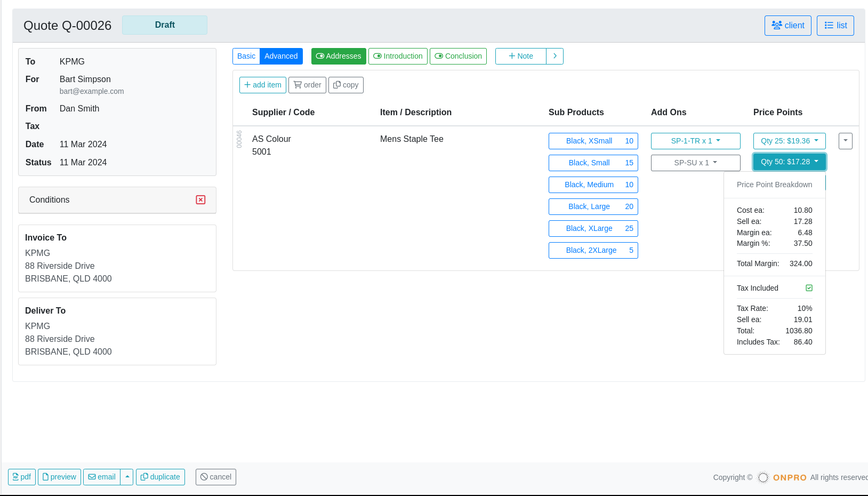Duplicate this quote
Screen dimensions: 868x496
click(160, 477)
